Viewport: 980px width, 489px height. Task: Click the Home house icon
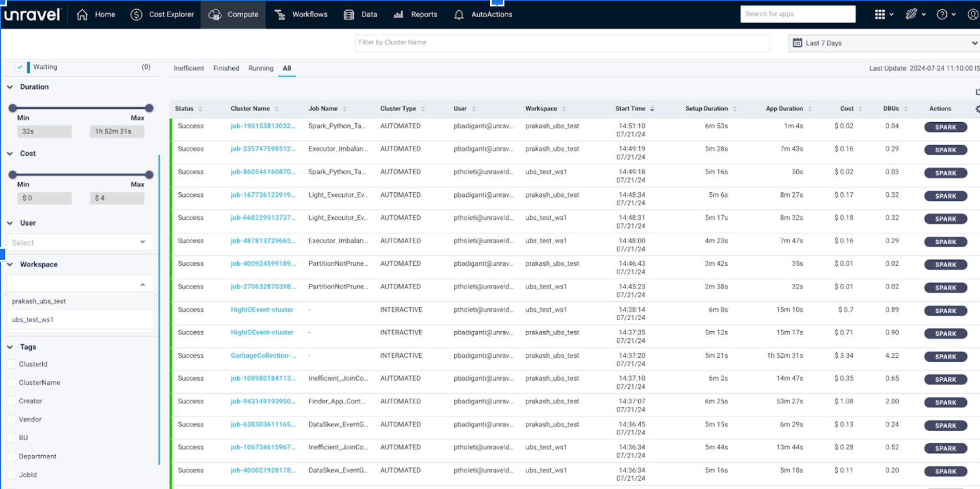pyautogui.click(x=82, y=14)
